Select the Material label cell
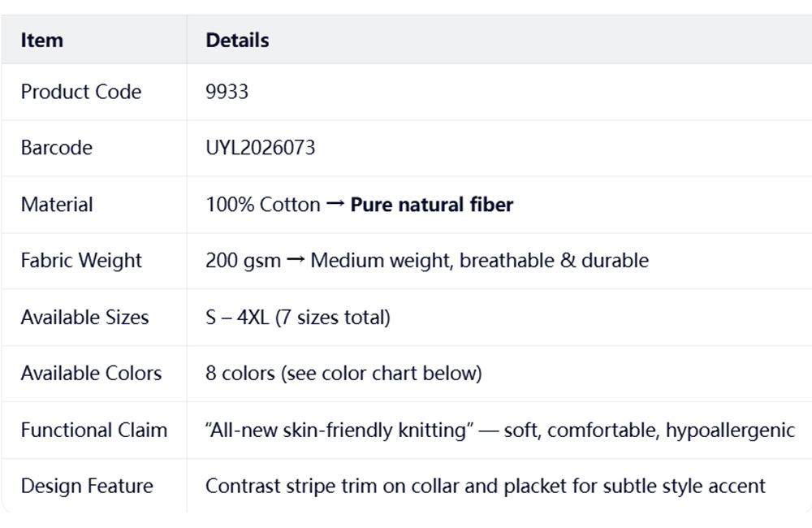Image resolution: width=812 pixels, height=528 pixels. point(57,205)
